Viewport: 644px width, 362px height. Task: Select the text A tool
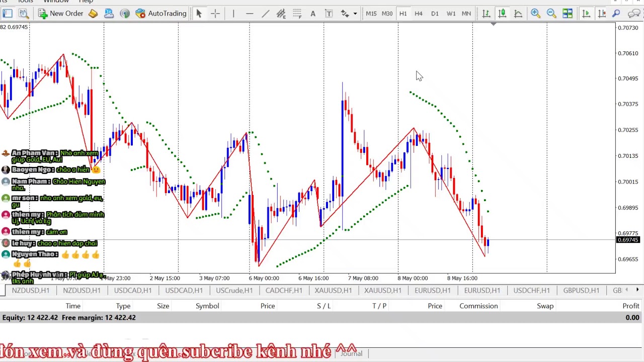pos(313,14)
